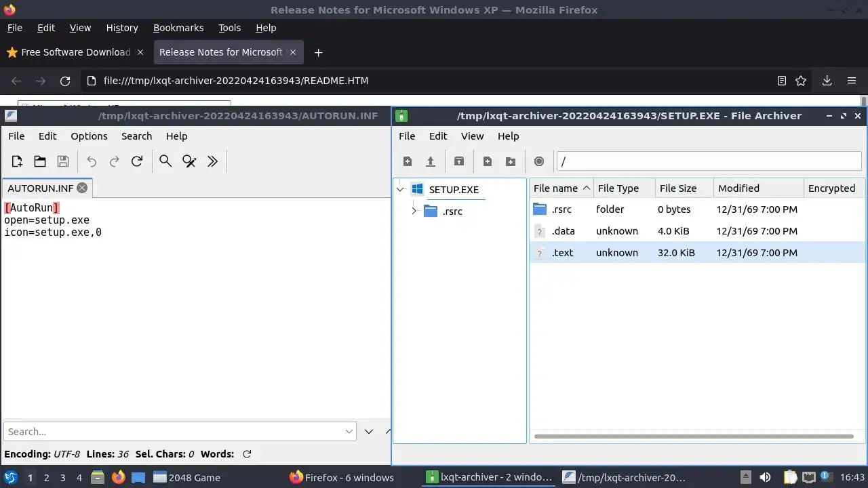Open the Firefox History menu
Screen dimensions: 868x488
[x=122, y=28]
